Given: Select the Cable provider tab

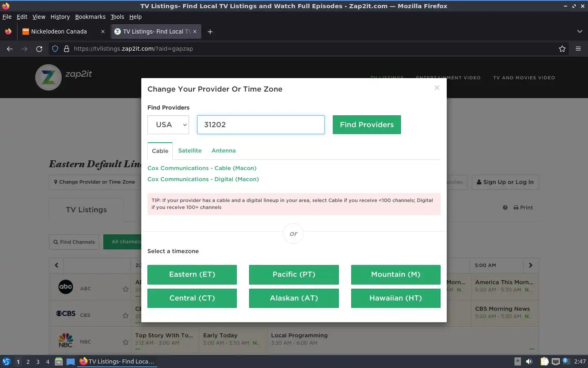Looking at the screenshot, I should coord(160,151).
